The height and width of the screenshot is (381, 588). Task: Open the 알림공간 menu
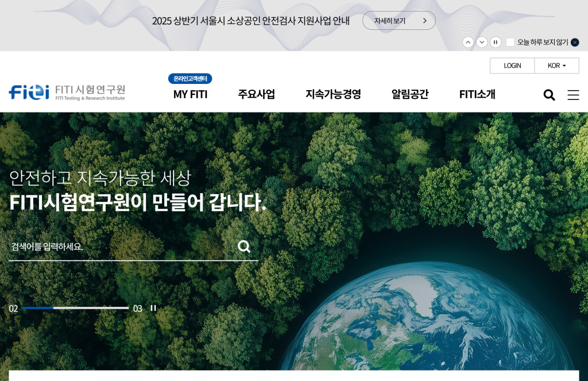point(410,94)
